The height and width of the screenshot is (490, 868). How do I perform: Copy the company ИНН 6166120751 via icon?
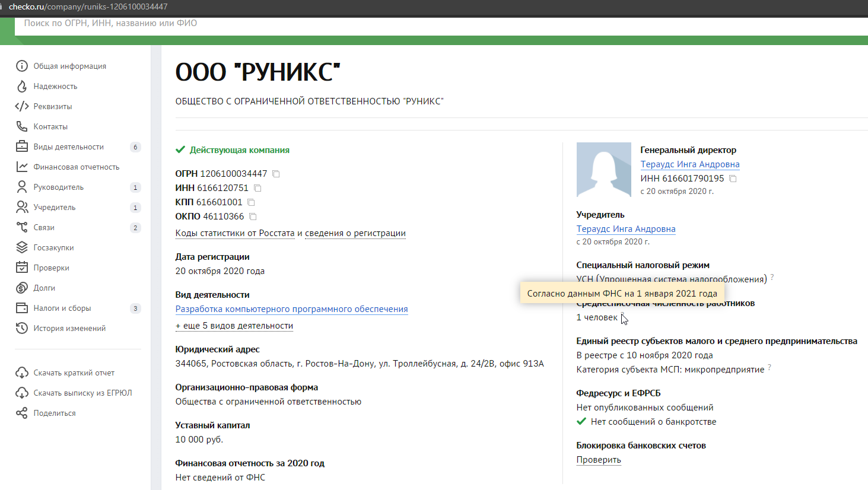(x=257, y=188)
